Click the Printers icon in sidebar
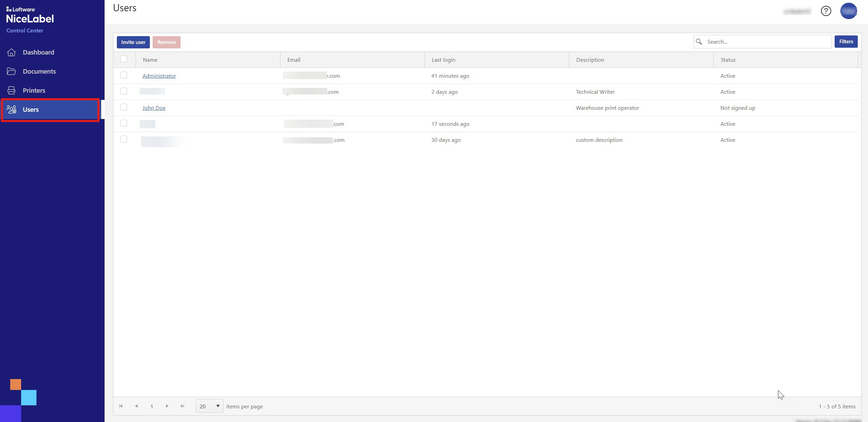The image size is (868, 422). [11, 90]
